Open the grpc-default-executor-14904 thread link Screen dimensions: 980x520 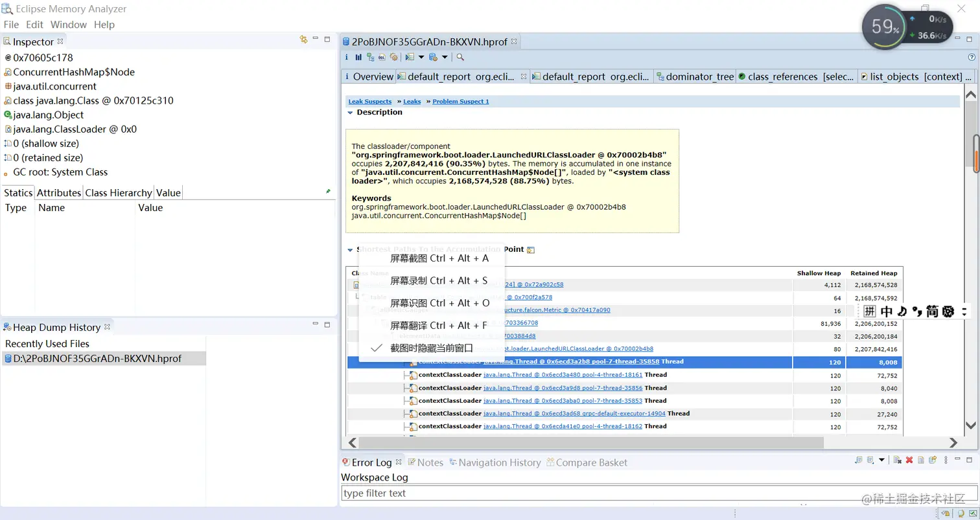point(575,414)
